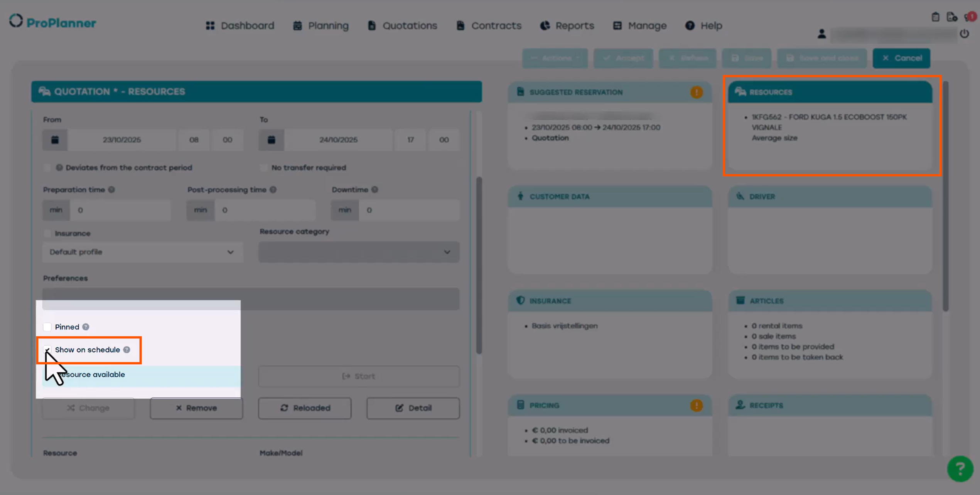Click the To date calendar icon
The width and height of the screenshot is (980, 495).
271,140
